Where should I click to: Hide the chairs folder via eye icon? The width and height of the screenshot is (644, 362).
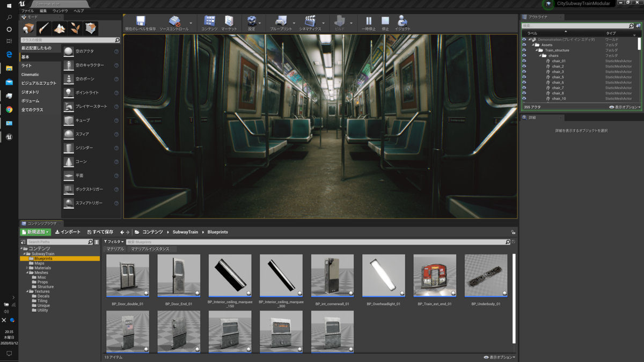(x=524, y=56)
